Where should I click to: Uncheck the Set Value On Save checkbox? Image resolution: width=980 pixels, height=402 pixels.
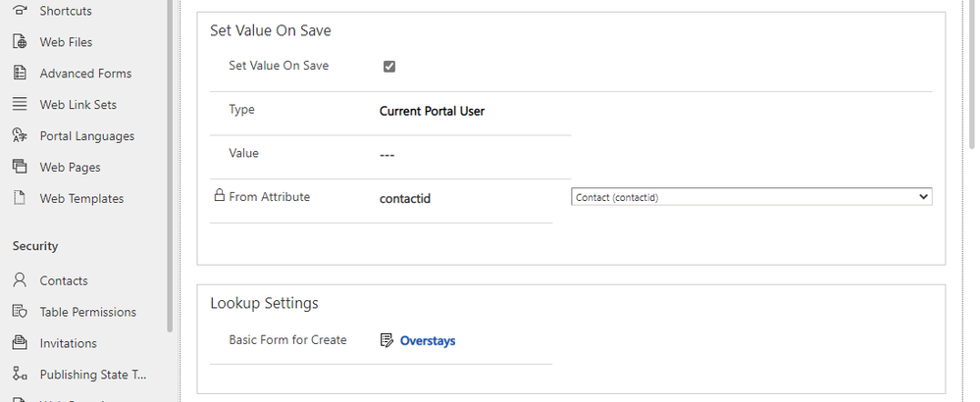pos(389,67)
